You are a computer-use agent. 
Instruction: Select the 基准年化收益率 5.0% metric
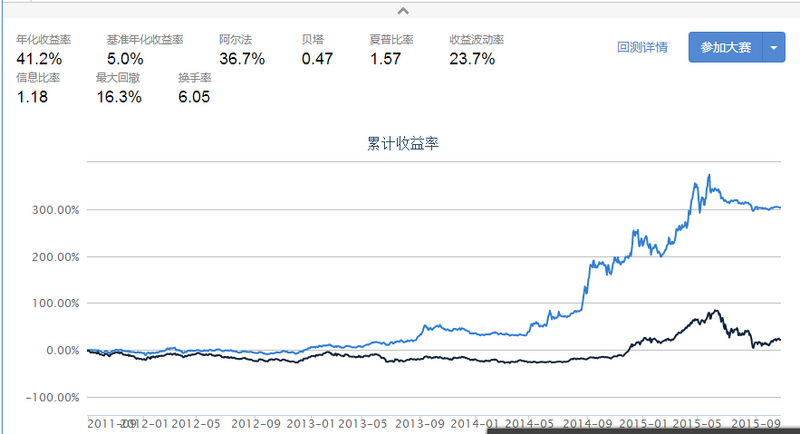pyautogui.click(x=126, y=59)
